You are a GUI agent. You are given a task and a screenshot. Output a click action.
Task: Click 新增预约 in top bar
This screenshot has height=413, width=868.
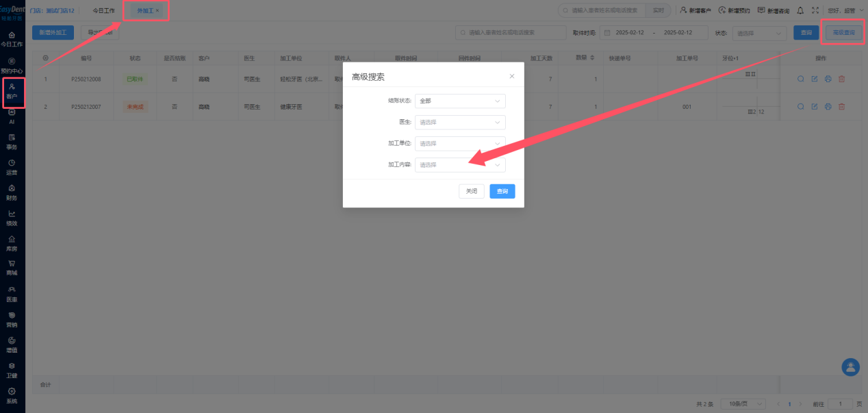pos(734,10)
